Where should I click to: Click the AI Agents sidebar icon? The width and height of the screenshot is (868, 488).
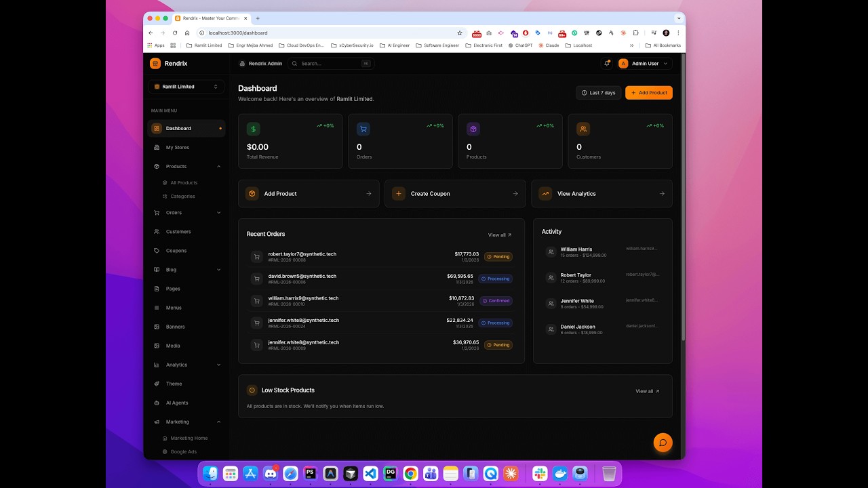157,403
